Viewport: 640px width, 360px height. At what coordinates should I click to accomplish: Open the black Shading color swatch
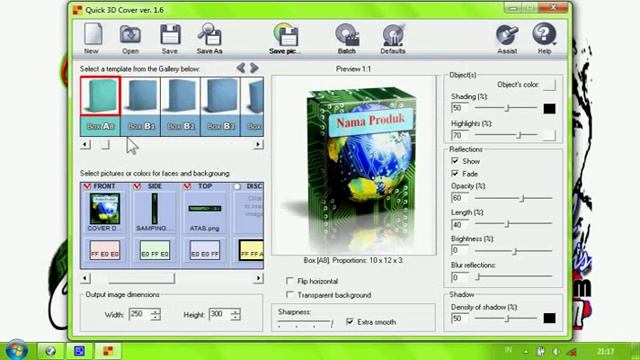click(549, 109)
